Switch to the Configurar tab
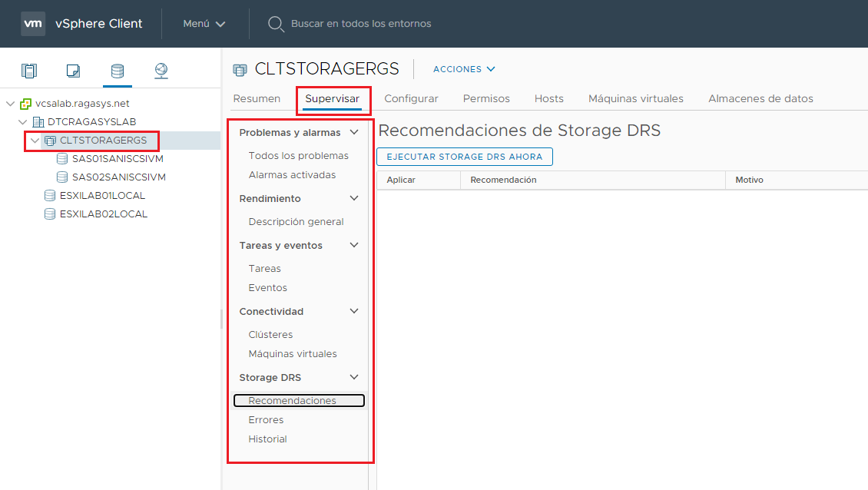This screenshot has width=868, height=490. [411, 98]
